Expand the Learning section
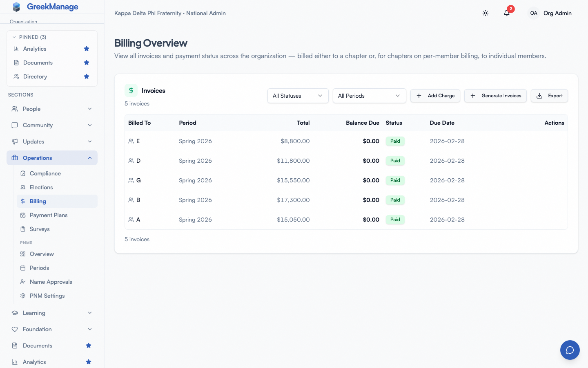The width and height of the screenshot is (588, 368). click(52, 313)
